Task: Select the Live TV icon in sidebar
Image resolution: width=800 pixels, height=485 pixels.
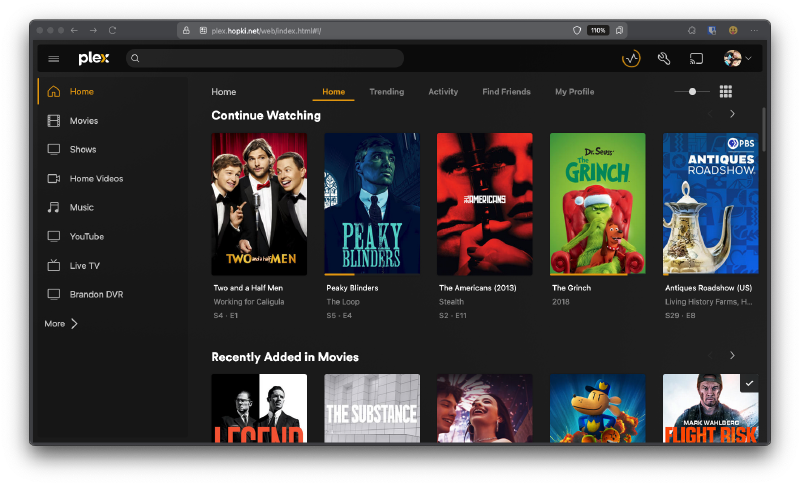Action: tap(54, 266)
